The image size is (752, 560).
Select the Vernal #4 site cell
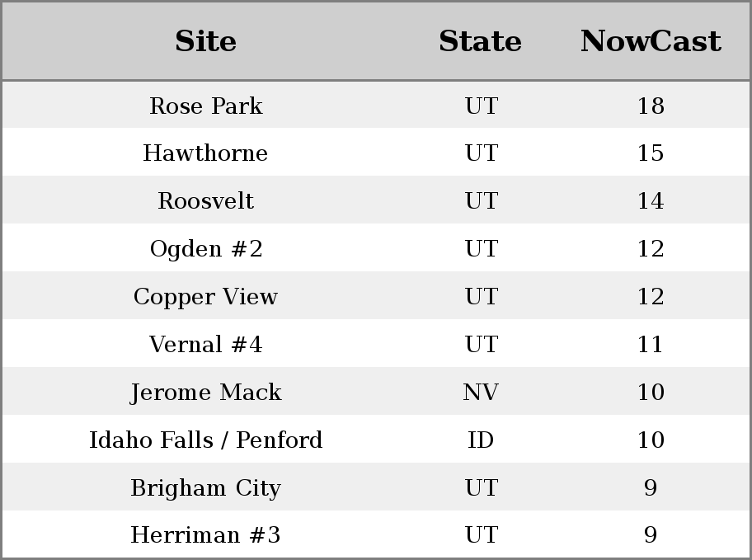206,344
